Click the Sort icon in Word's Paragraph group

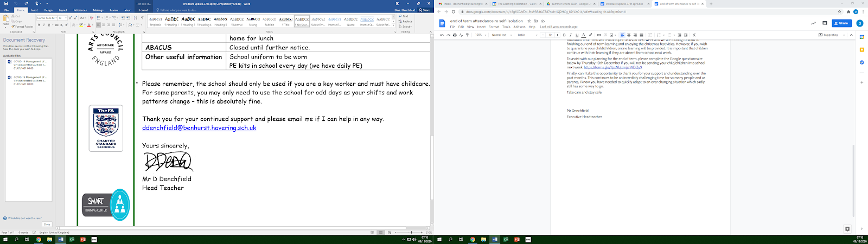click(x=136, y=18)
